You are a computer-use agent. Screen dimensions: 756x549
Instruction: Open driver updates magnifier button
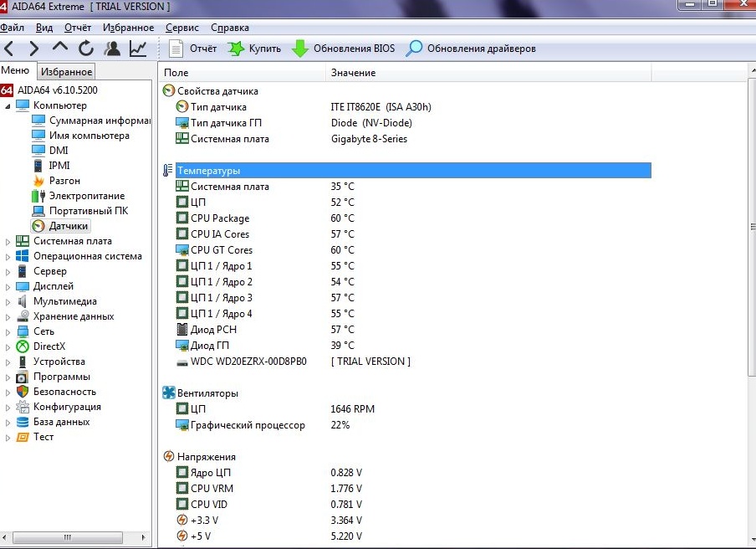[471, 49]
